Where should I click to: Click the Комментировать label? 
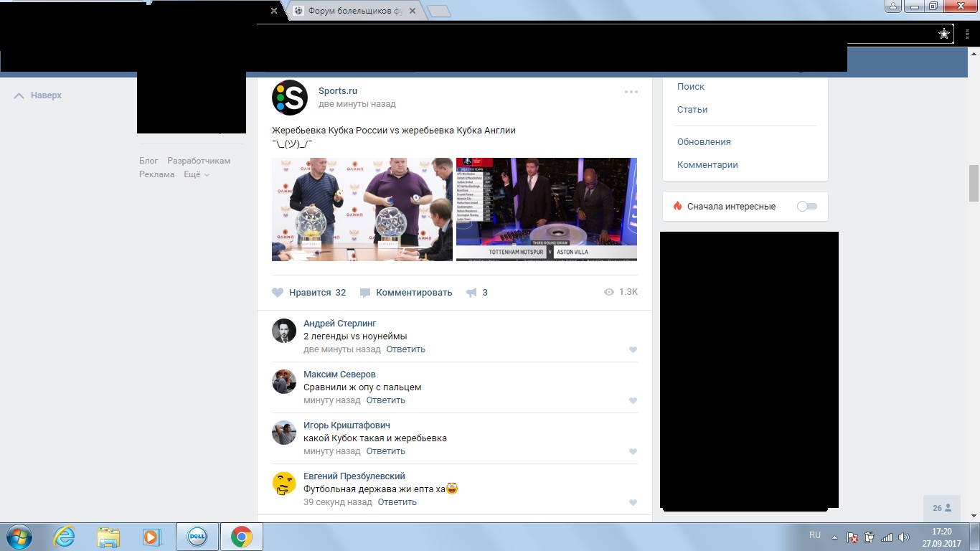[414, 293]
